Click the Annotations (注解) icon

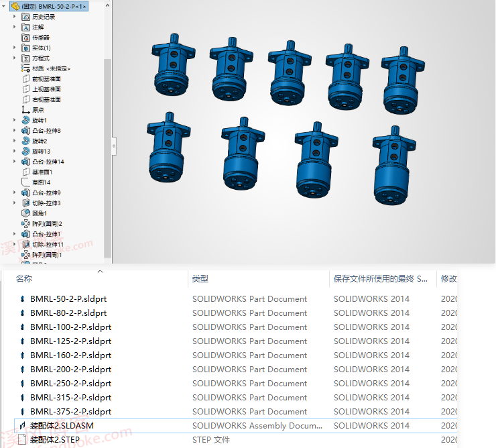coord(25,27)
